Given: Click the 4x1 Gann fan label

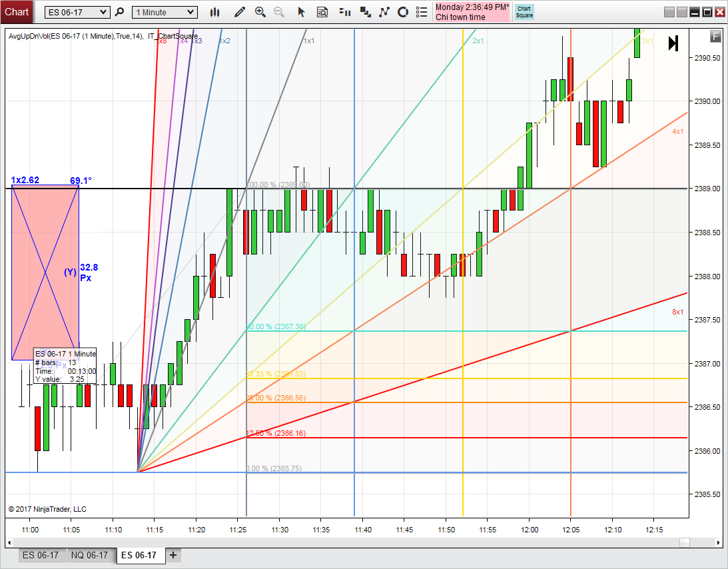Looking at the screenshot, I should click(x=678, y=131).
